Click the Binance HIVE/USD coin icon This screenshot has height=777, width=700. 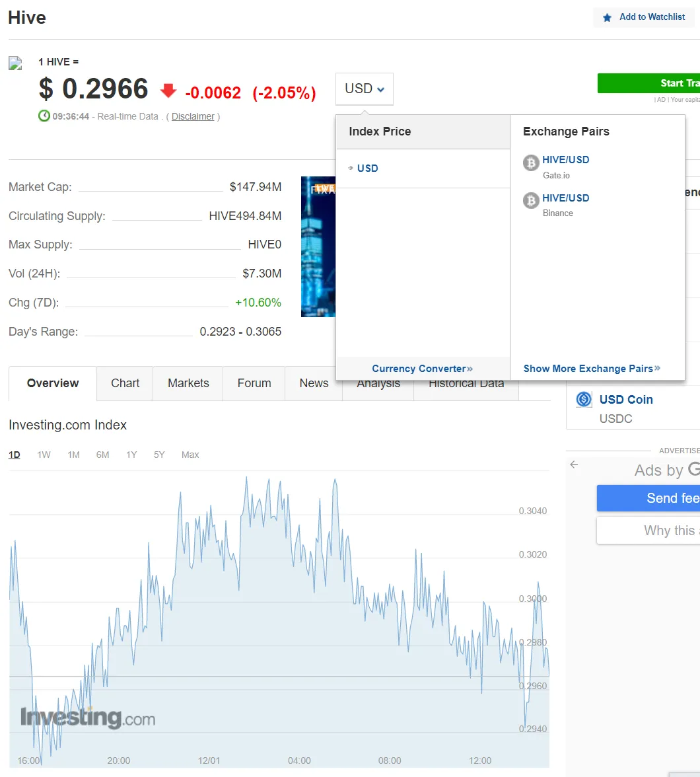click(x=531, y=201)
